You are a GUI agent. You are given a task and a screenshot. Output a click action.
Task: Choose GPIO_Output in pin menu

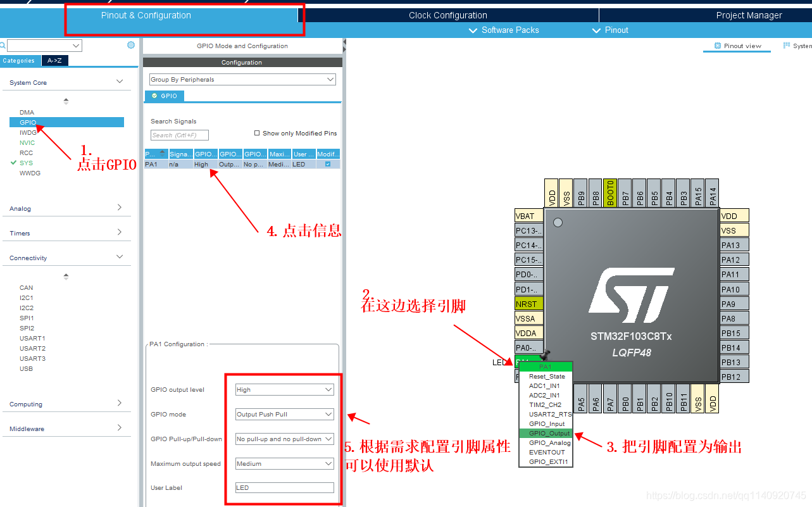point(546,434)
